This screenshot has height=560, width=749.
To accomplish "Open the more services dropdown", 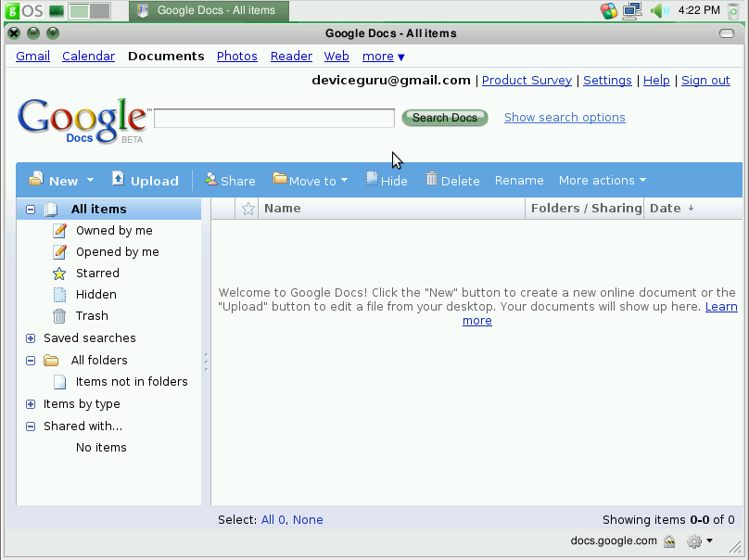I will click(x=384, y=57).
